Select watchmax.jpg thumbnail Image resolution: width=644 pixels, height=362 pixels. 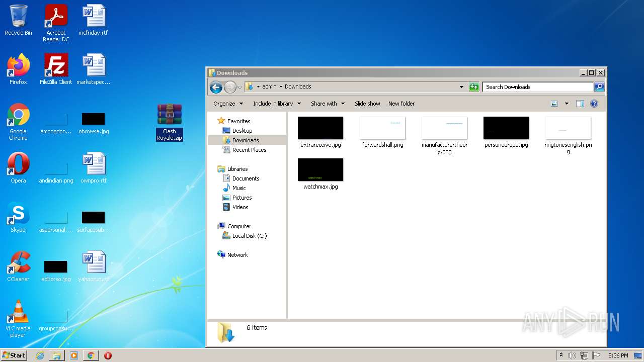point(320,174)
